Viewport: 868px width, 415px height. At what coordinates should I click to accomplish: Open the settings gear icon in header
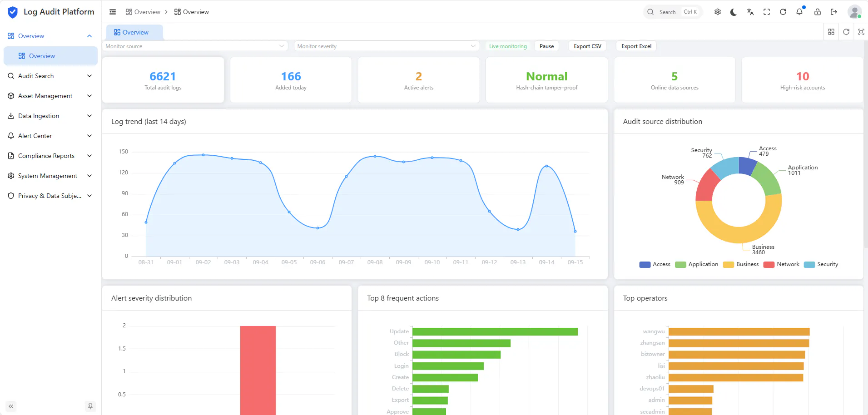pos(718,12)
